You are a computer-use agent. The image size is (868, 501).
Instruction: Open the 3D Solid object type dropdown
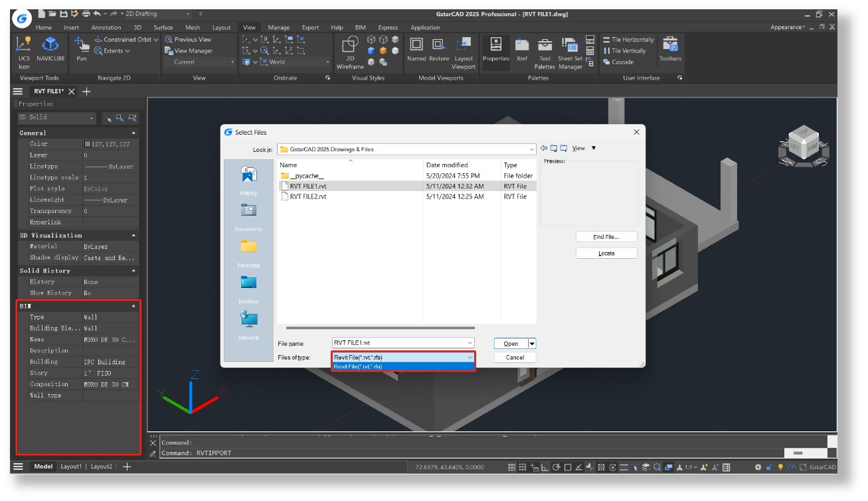tap(57, 117)
